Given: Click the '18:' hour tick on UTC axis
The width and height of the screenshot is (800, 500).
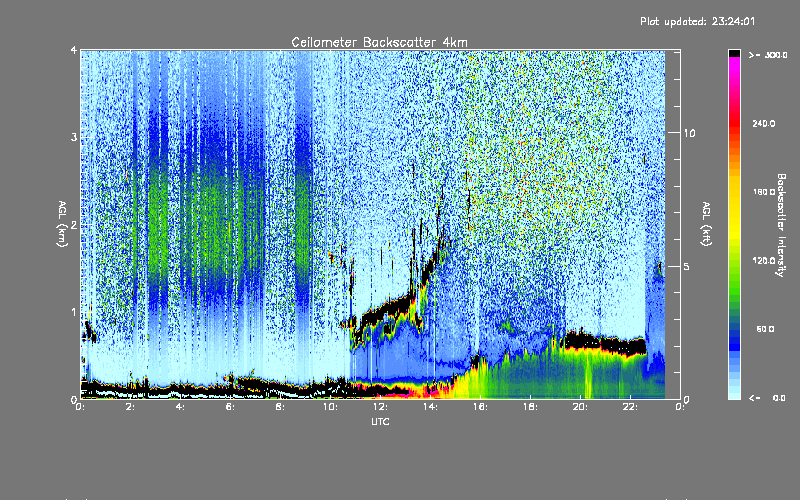Looking at the screenshot, I should [x=530, y=407].
